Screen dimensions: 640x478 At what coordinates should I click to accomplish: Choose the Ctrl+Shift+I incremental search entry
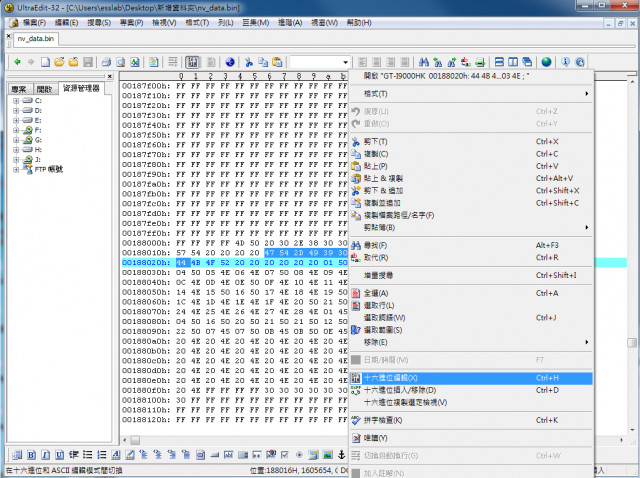(x=471, y=276)
